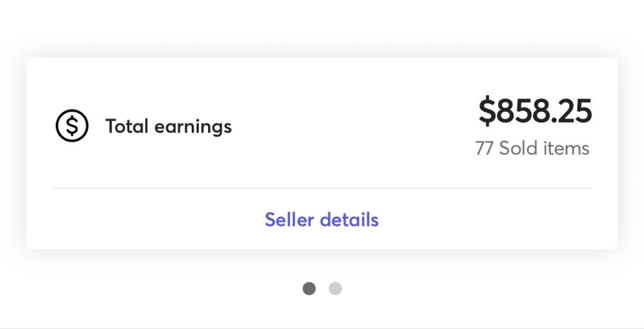Open the Seller details link
The image size is (644, 329).
pos(321,220)
